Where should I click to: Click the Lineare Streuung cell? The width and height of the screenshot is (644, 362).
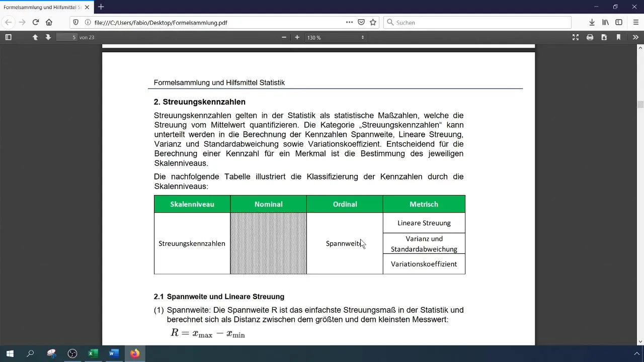[424, 223]
